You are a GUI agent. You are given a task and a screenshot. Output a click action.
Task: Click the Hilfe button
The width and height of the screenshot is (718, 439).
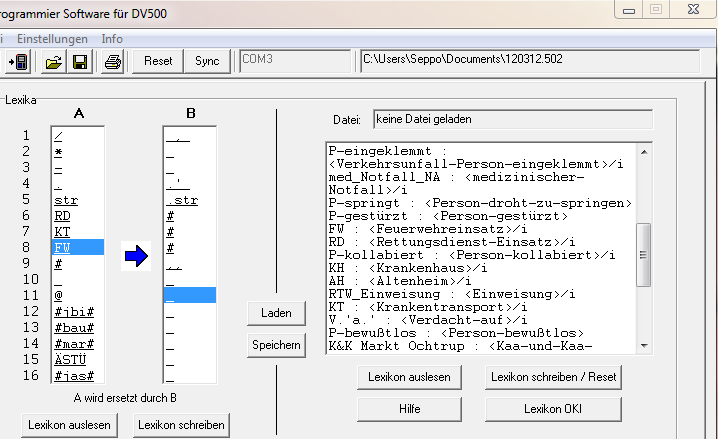(408, 409)
